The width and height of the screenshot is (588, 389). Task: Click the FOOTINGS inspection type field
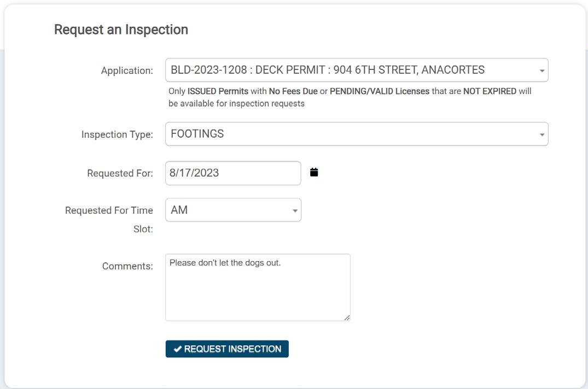[x=350, y=134]
